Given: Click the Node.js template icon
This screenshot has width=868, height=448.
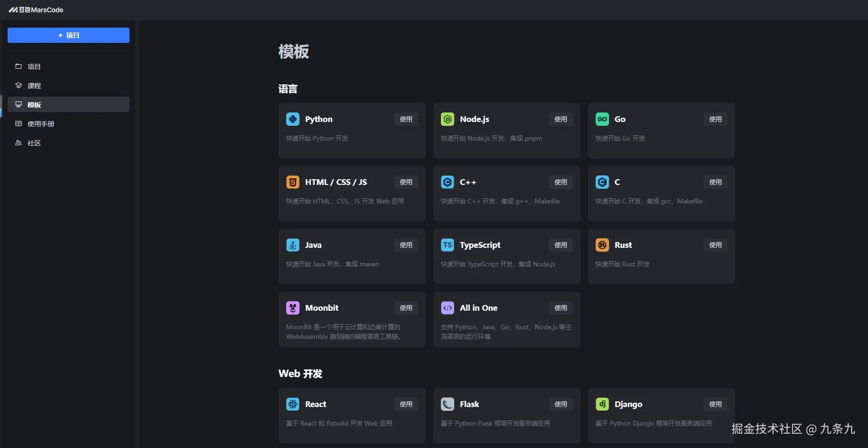Looking at the screenshot, I should [448, 119].
